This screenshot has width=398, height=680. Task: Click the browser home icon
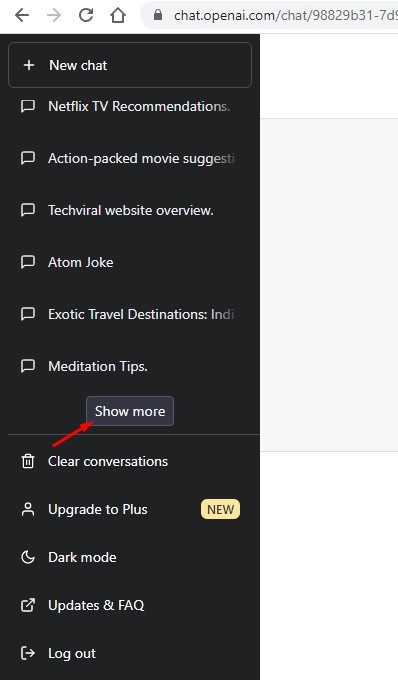click(117, 16)
